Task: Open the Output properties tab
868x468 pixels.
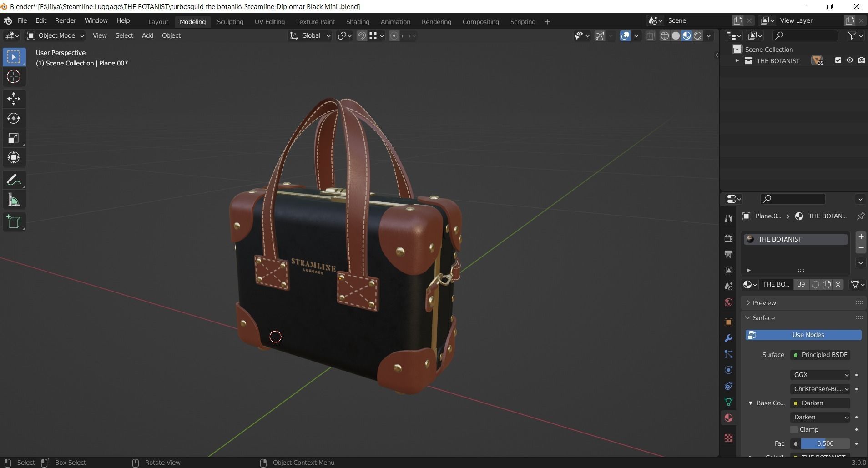Action: [x=728, y=254]
